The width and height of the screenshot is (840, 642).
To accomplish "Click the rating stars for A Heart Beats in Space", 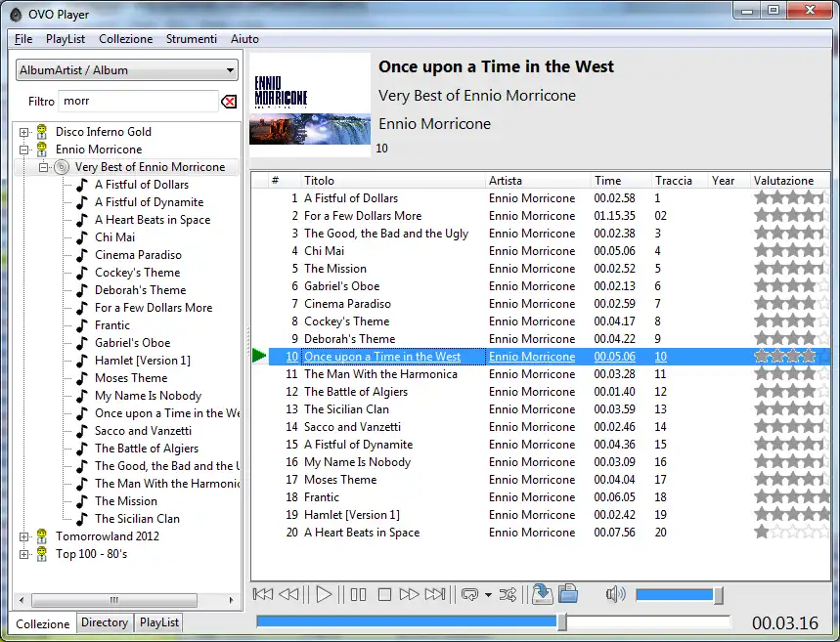I will [791, 533].
